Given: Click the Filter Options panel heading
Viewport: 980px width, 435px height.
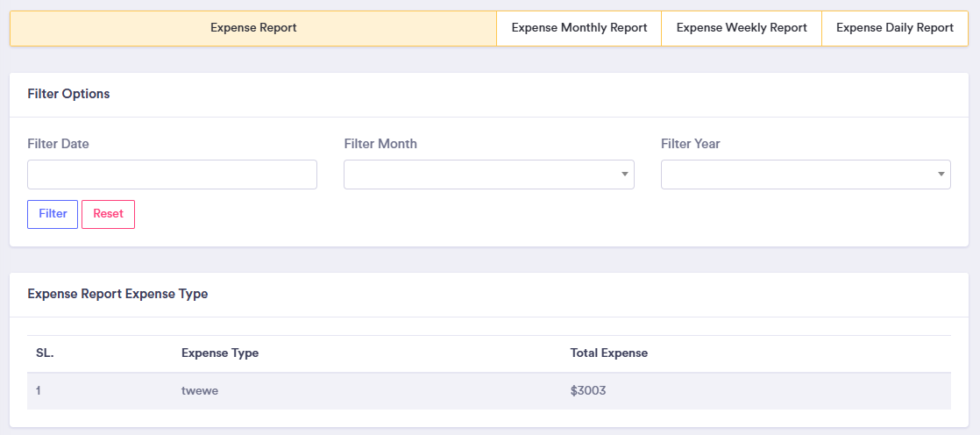Looking at the screenshot, I should pyautogui.click(x=68, y=94).
